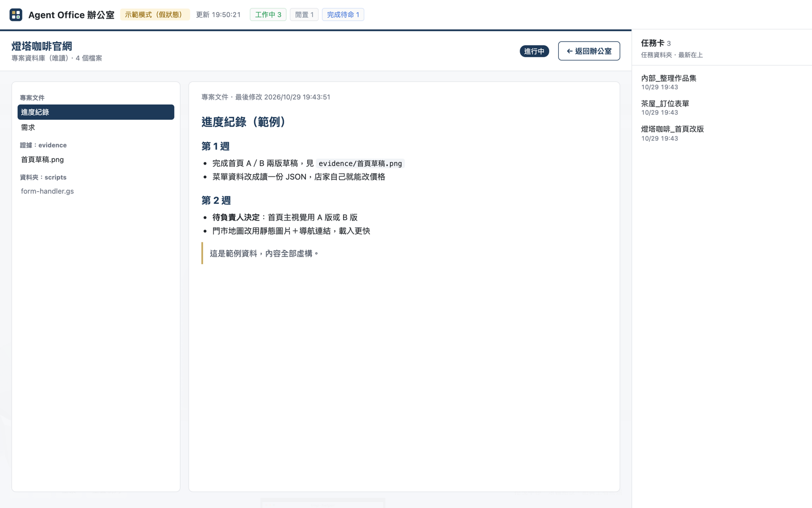Image resolution: width=812 pixels, height=508 pixels.
Task: Click the 進行中 status pill
Action: coord(534,51)
